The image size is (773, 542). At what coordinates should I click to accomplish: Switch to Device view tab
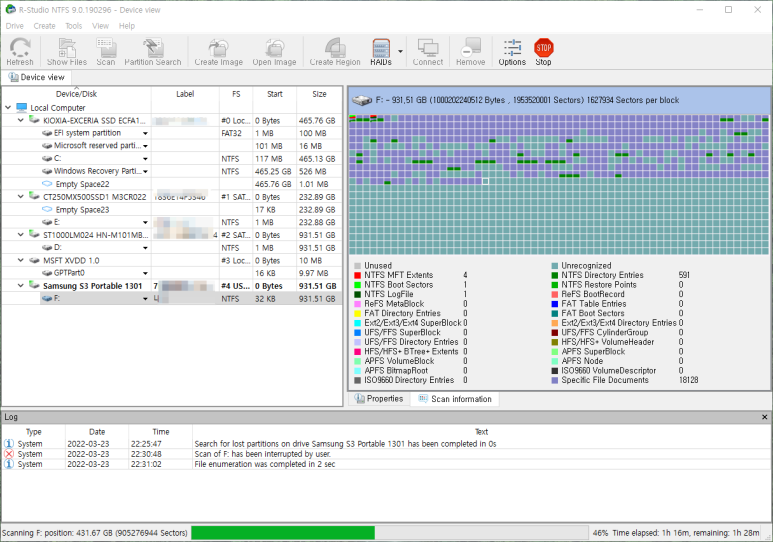click(36, 77)
